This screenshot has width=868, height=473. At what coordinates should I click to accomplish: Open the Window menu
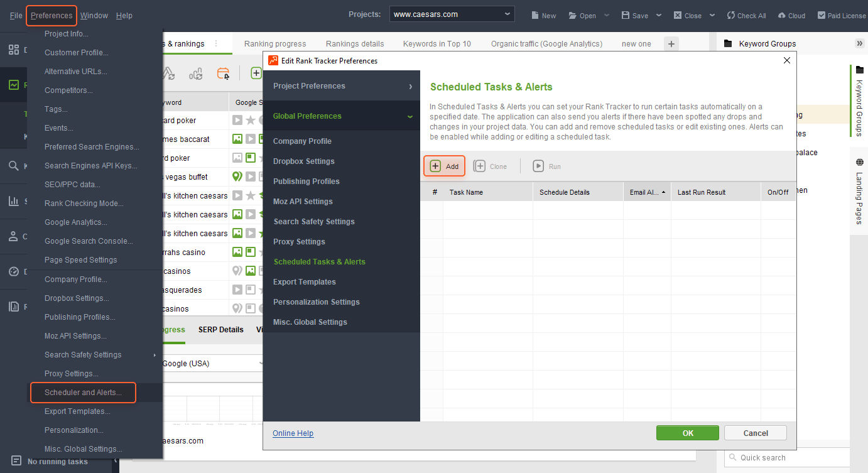coord(94,16)
